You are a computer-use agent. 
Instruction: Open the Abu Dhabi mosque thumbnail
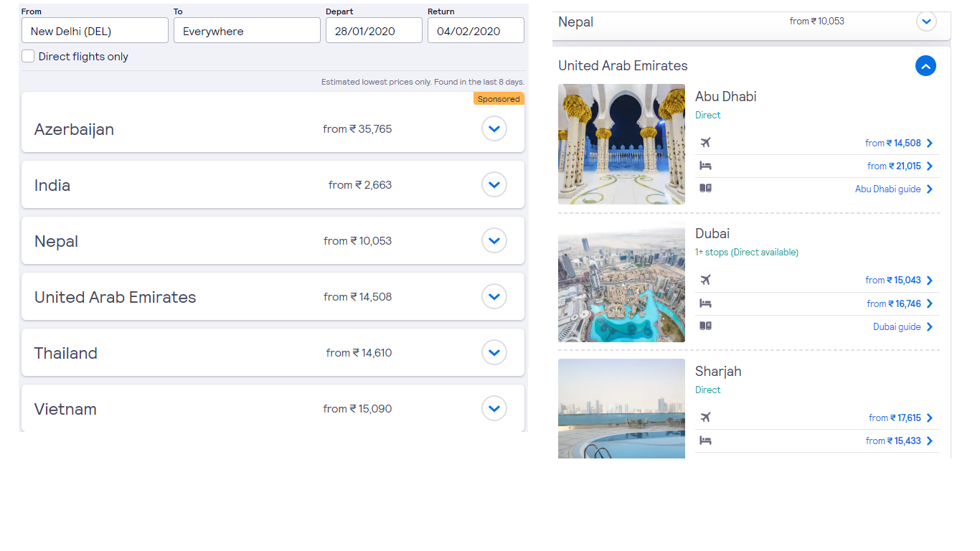621,144
